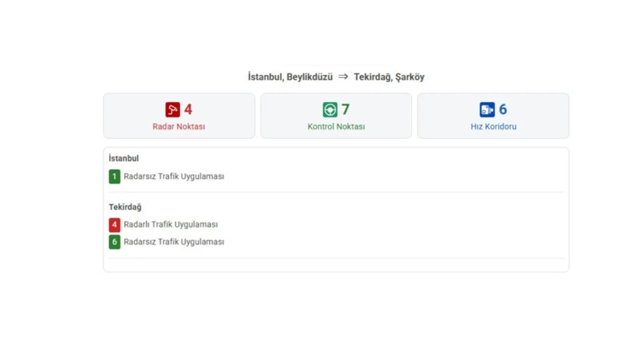Click the green steering wheel control icon
The width and height of the screenshot is (644, 362).
coord(330,109)
